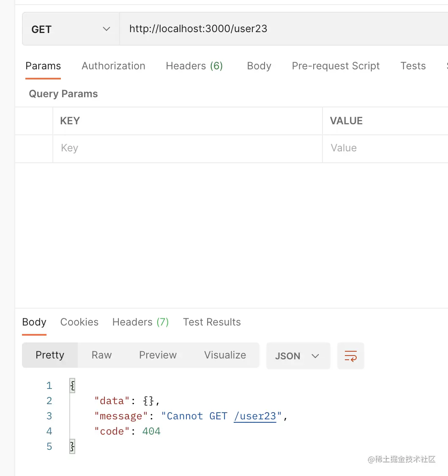Screen dimensions: 448x476
Task: Click the query param Value field
Action: (385, 148)
